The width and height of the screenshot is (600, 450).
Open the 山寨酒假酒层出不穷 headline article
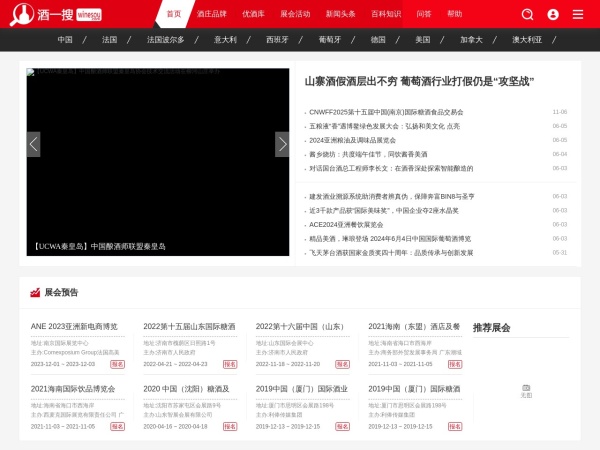(419, 82)
